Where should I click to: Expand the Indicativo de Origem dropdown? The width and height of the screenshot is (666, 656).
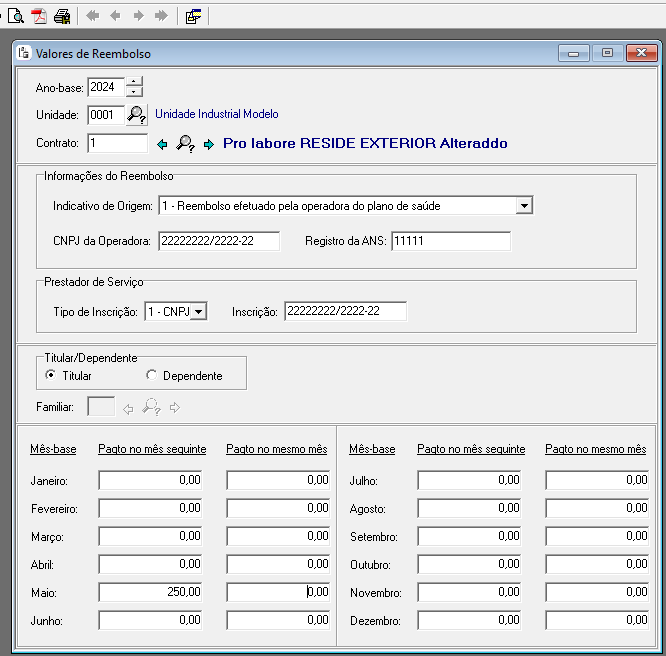coord(524,206)
